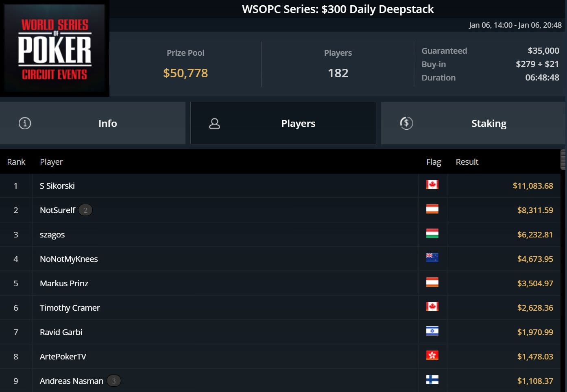Click S Sikorski's Canada flag icon
This screenshot has height=392, width=567.
click(432, 185)
